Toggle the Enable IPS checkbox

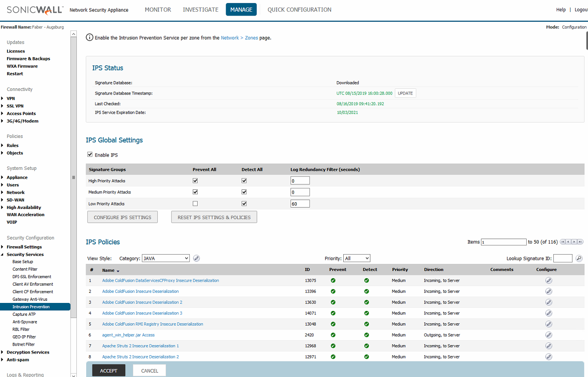point(90,155)
